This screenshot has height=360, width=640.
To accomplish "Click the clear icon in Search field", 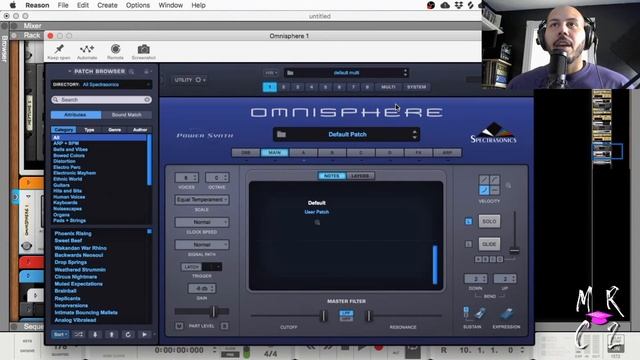I will tap(147, 100).
